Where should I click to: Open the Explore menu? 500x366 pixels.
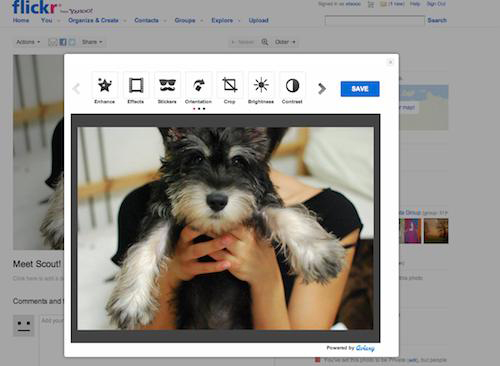tap(222, 20)
